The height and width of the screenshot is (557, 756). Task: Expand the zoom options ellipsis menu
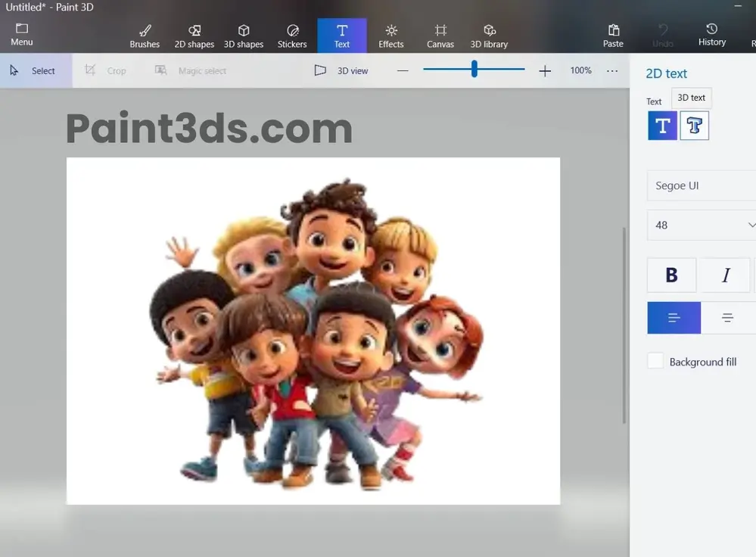pyautogui.click(x=612, y=70)
